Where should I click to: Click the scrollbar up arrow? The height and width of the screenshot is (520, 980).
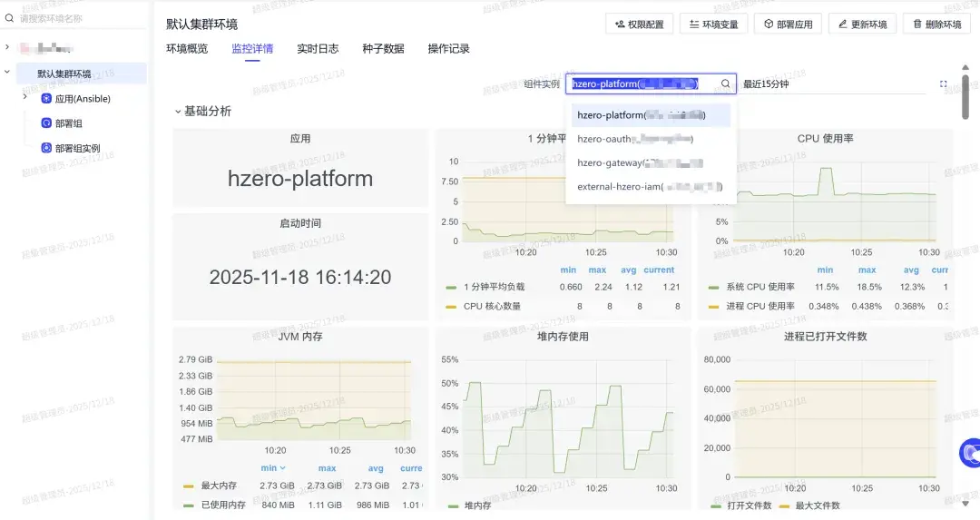(x=965, y=67)
